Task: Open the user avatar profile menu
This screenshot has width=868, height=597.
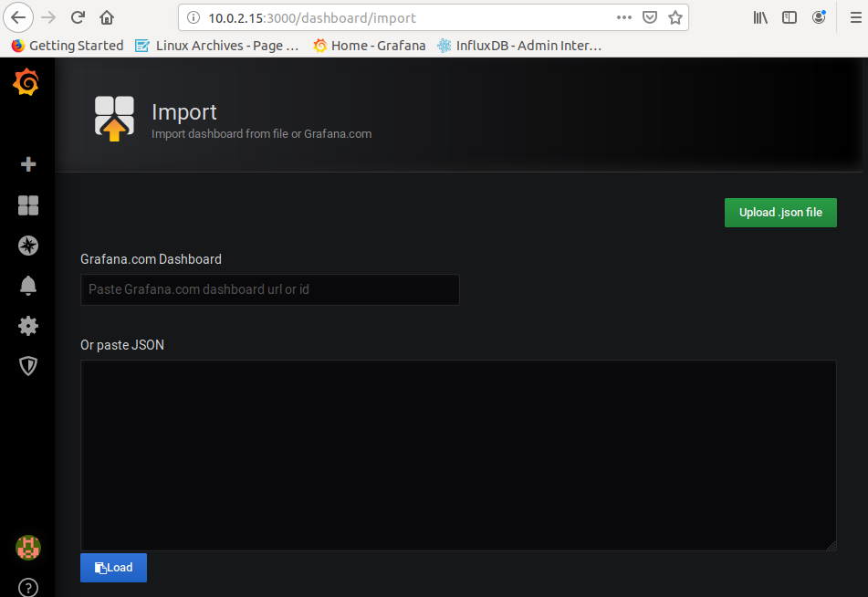Action: click(28, 548)
